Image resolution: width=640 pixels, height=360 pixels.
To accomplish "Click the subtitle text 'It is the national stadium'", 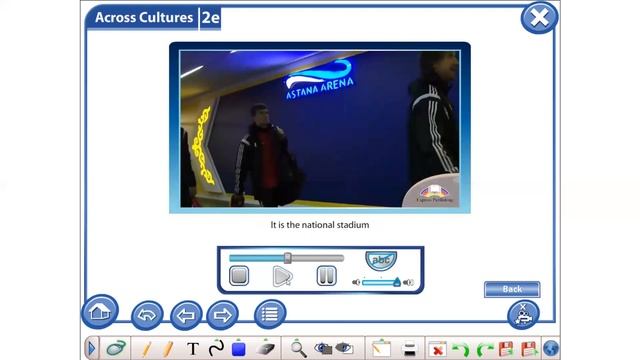I will point(320,225).
